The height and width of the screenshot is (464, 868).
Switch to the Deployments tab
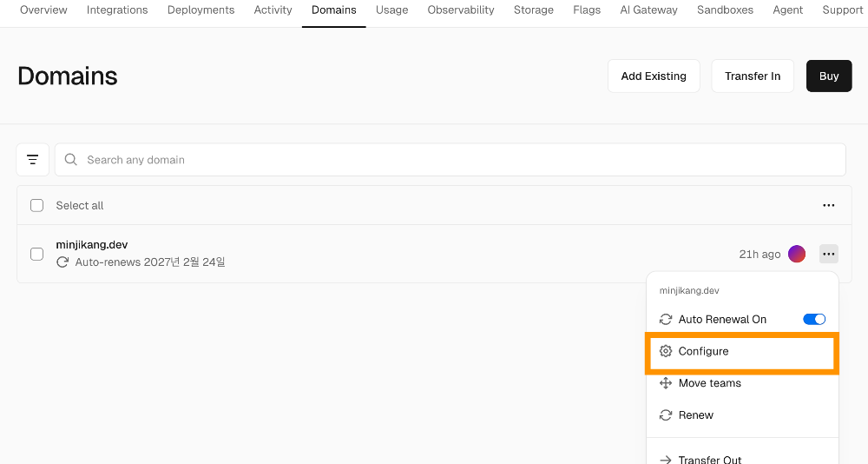point(201,10)
